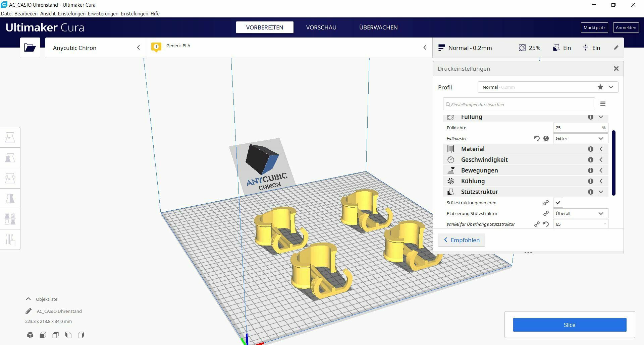Open the Füllmuster dropdown set to Gitter
The width and height of the screenshot is (644, 345).
[x=581, y=138]
